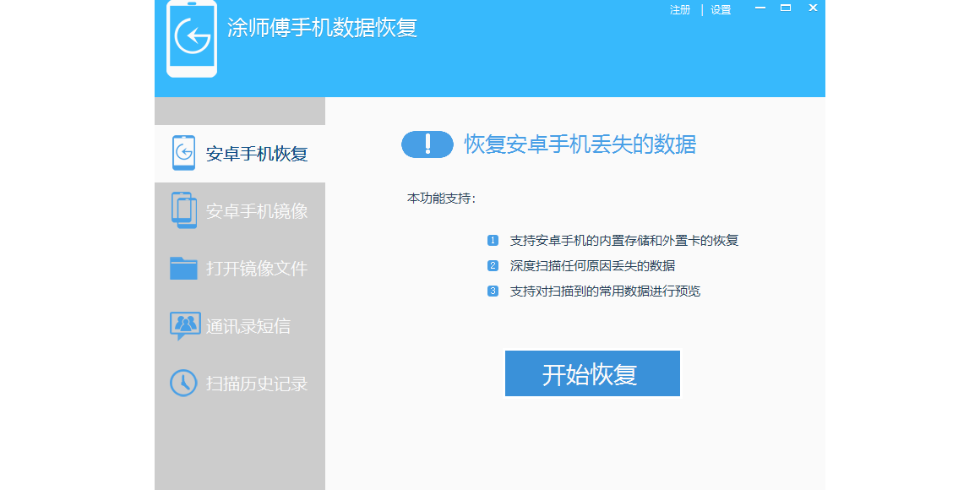
Task: Click the number 2 bullet badge
Action: 493,266
